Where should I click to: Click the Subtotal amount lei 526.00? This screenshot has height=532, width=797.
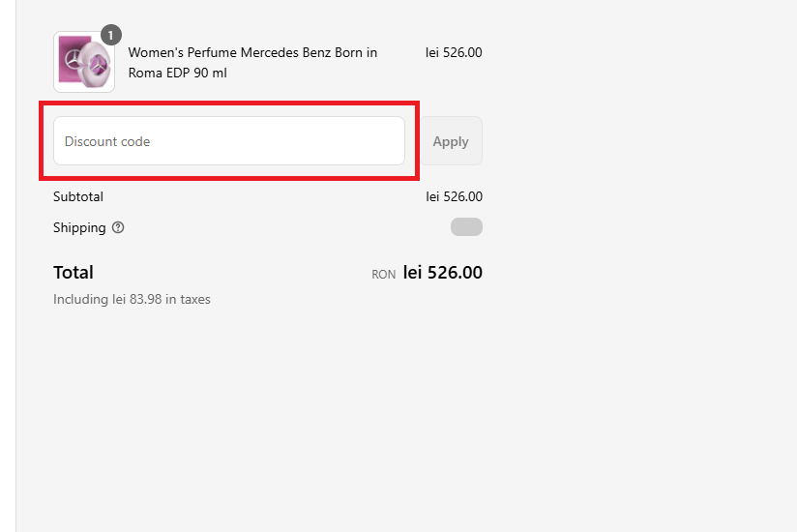tap(454, 196)
